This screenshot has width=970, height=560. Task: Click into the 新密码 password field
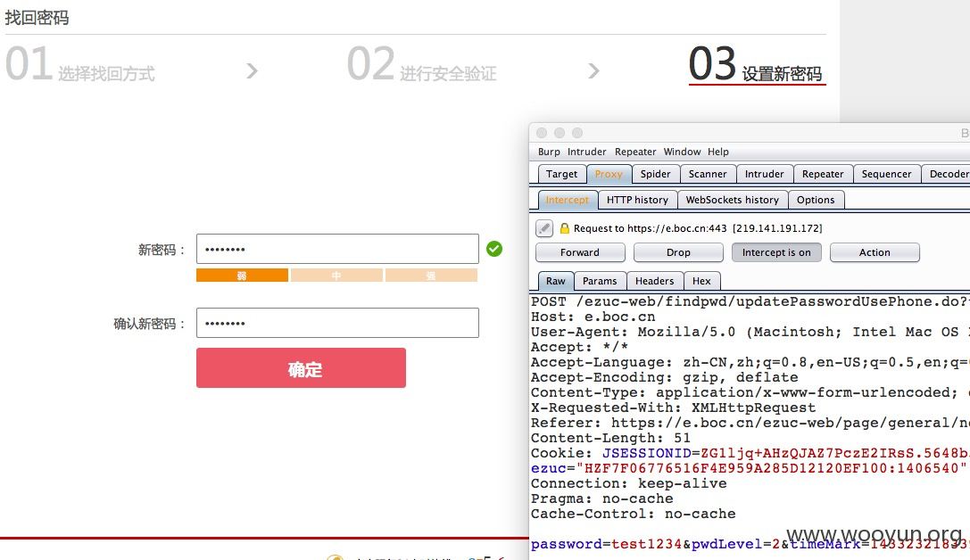[x=338, y=249]
